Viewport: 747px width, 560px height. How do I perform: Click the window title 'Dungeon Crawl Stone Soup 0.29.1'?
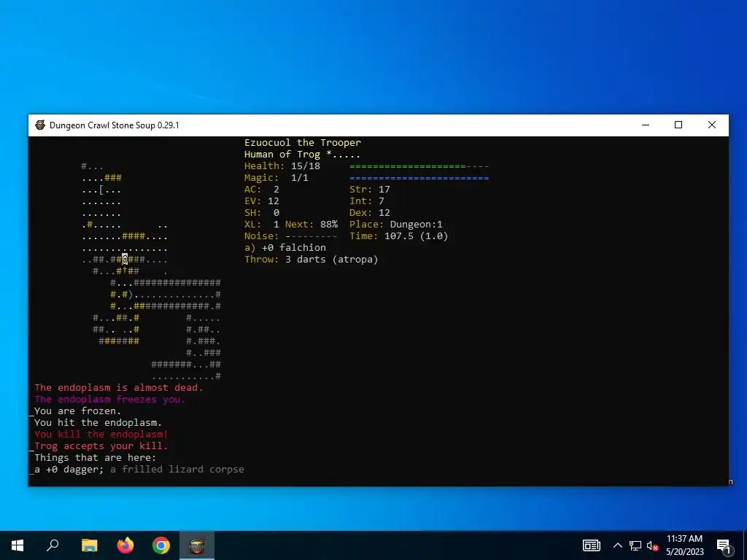click(x=115, y=125)
